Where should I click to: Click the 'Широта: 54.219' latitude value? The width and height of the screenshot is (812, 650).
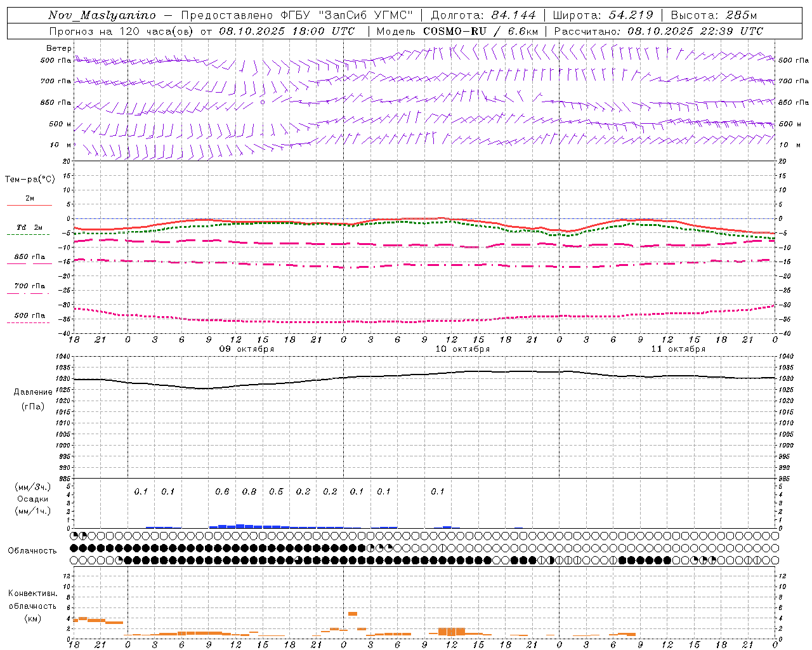point(603,15)
